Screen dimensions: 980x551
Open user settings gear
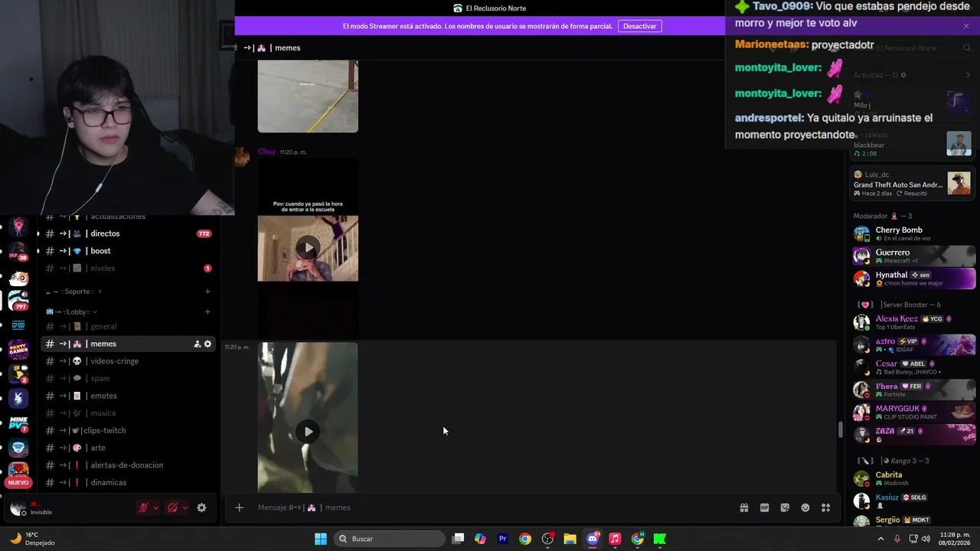[x=201, y=507]
